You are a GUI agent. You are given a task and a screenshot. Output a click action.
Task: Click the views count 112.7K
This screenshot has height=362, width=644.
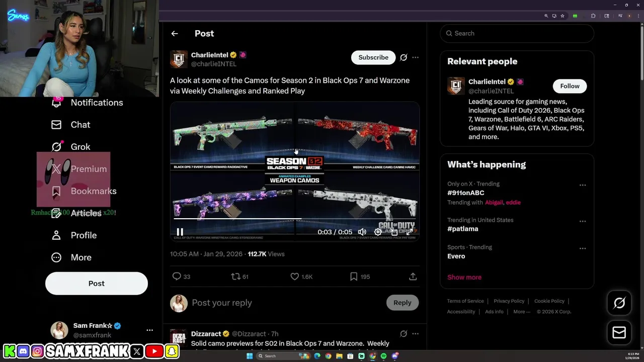pos(266,254)
